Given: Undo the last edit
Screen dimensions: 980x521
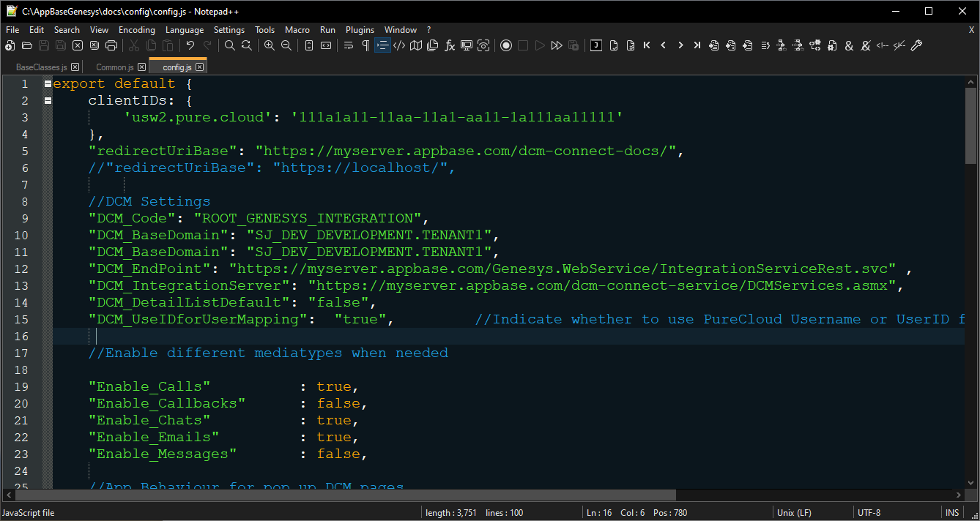Looking at the screenshot, I should pos(190,45).
